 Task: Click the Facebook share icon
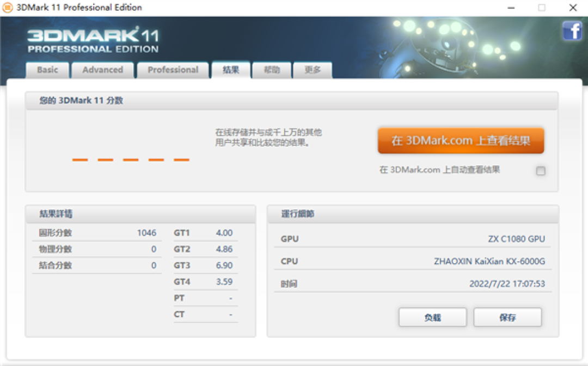(x=572, y=31)
